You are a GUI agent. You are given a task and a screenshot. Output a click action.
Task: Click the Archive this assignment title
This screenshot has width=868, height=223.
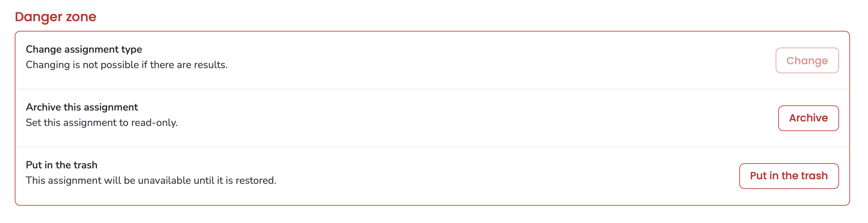point(82,107)
